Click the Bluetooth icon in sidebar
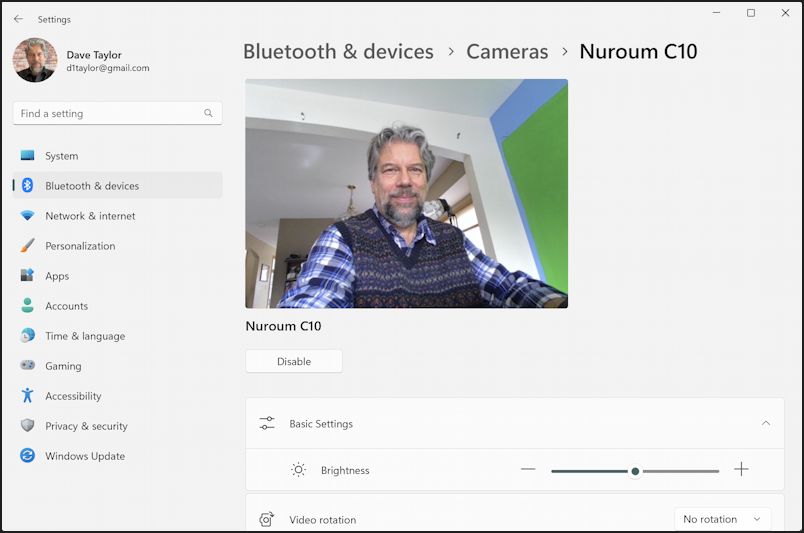This screenshot has width=804, height=533. click(x=27, y=185)
